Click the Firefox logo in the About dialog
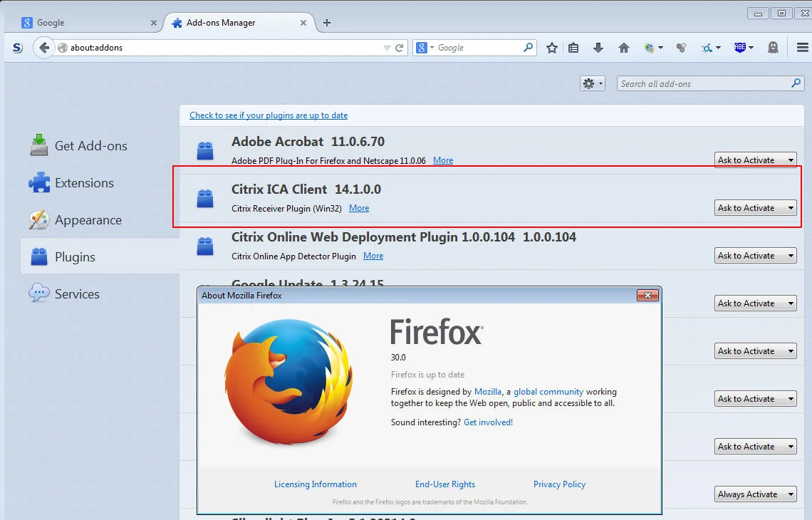 [x=288, y=383]
